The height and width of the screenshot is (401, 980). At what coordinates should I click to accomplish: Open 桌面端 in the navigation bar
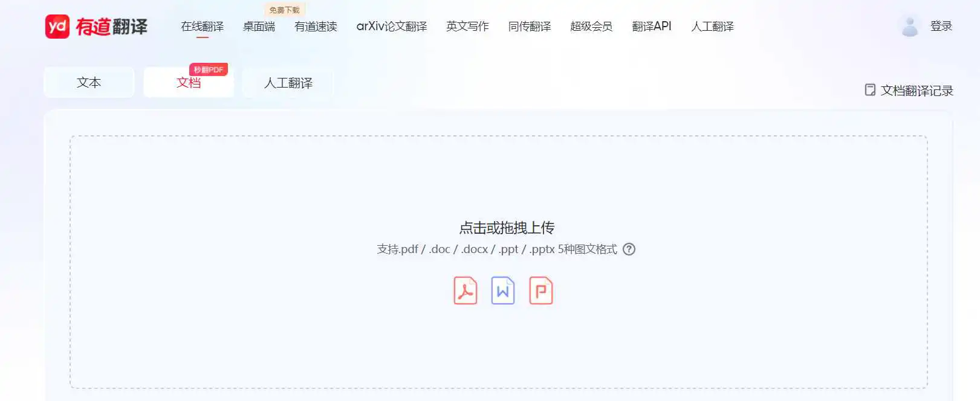click(259, 27)
